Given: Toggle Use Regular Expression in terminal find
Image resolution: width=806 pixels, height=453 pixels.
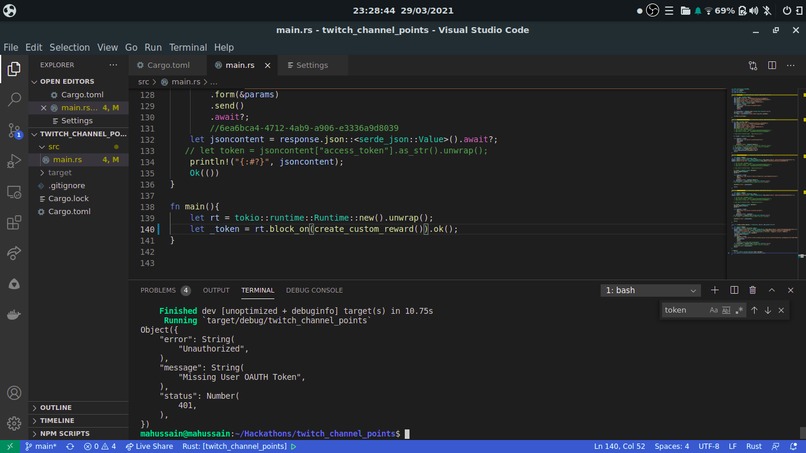Looking at the screenshot, I should pyautogui.click(x=739, y=310).
